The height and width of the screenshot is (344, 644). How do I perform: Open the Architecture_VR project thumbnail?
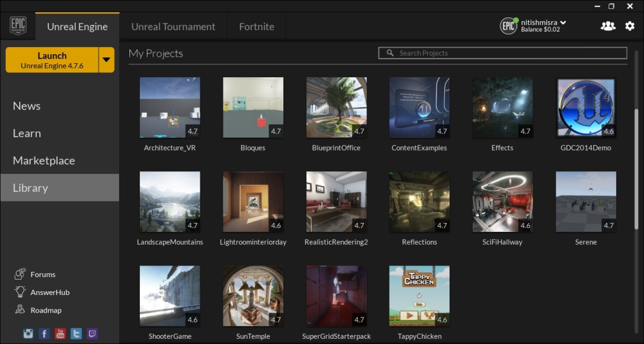[x=170, y=108]
